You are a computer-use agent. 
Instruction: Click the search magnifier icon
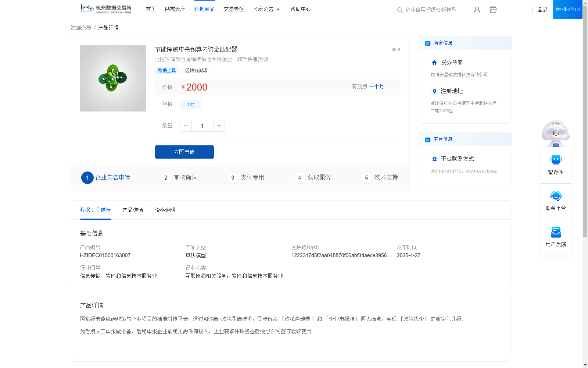point(400,10)
